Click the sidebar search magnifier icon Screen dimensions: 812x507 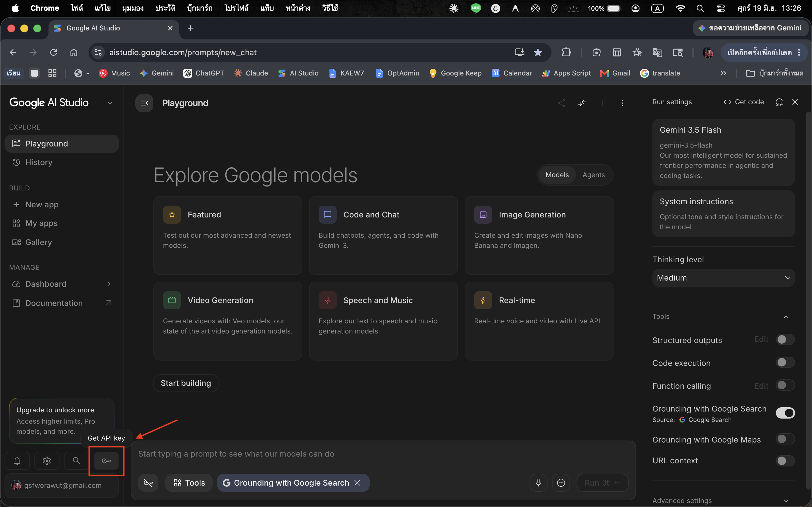click(76, 461)
